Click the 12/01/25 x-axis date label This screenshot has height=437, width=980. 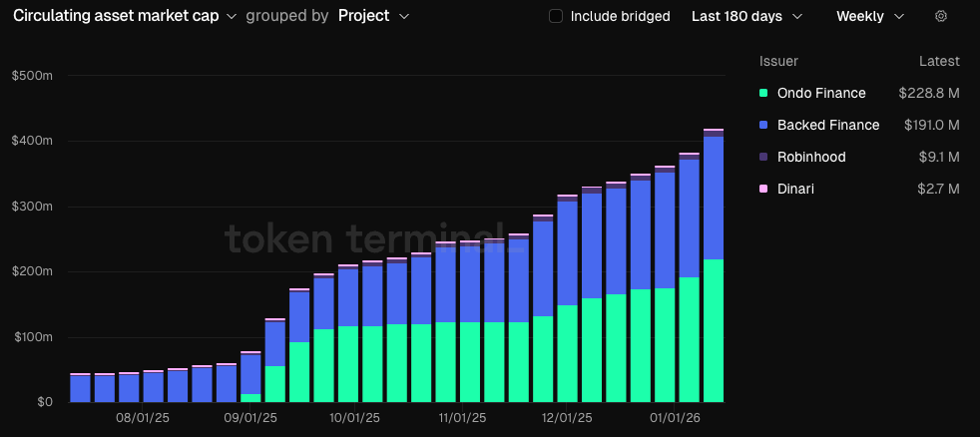tap(567, 419)
